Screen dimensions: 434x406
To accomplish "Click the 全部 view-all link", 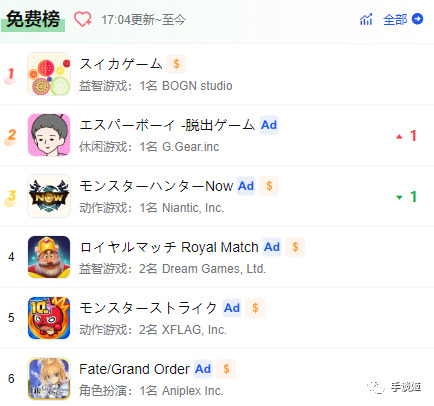I will coord(395,19).
